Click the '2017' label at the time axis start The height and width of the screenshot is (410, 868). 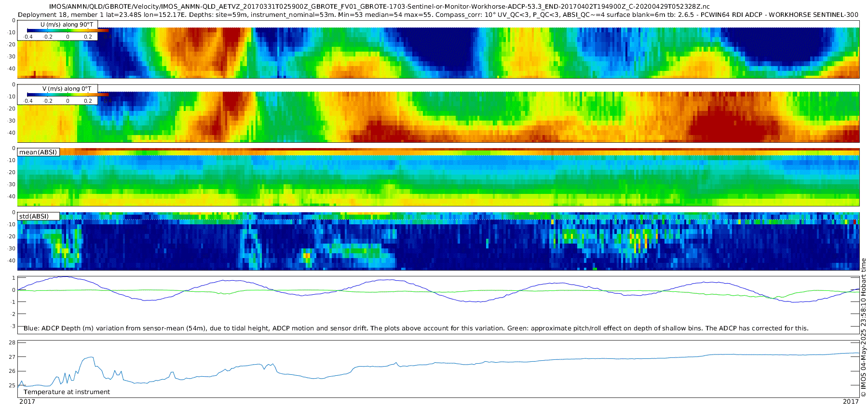coord(27,402)
